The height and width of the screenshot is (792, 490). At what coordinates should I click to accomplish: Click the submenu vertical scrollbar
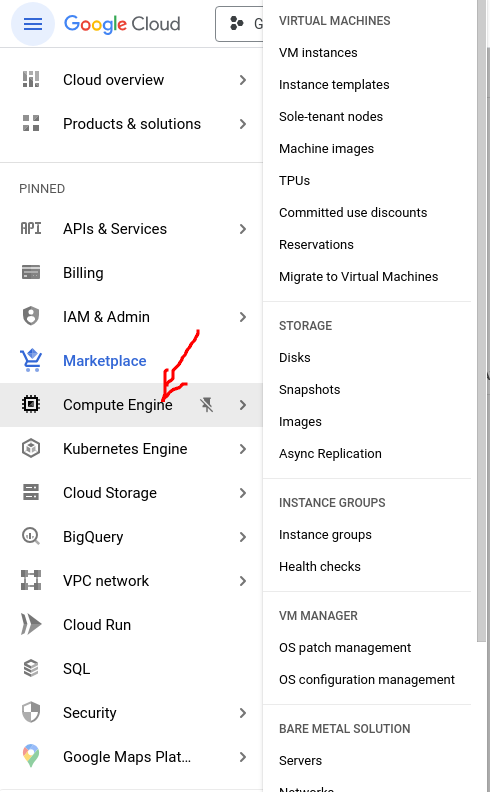point(481,321)
